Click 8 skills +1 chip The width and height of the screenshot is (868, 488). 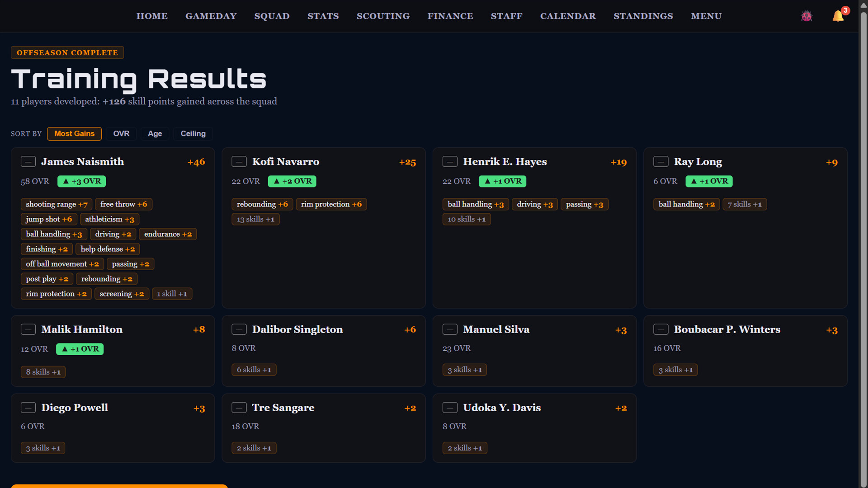coord(43,372)
